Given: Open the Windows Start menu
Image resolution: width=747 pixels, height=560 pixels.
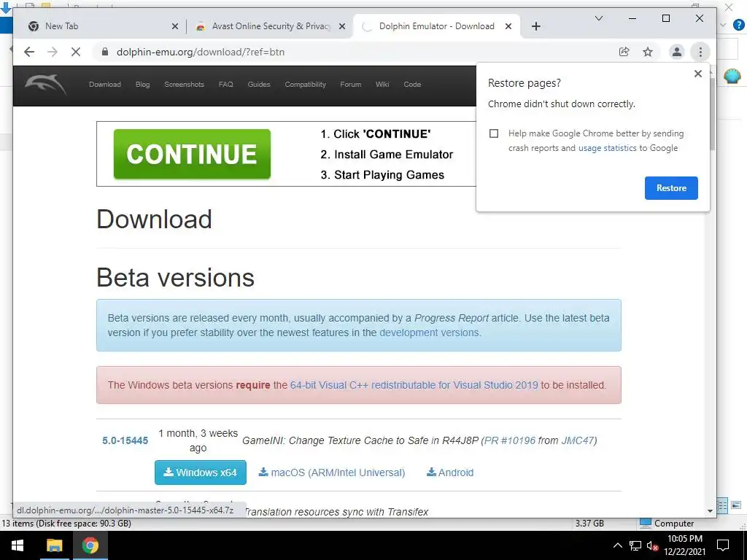Looking at the screenshot, I should click(x=18, y=545).
